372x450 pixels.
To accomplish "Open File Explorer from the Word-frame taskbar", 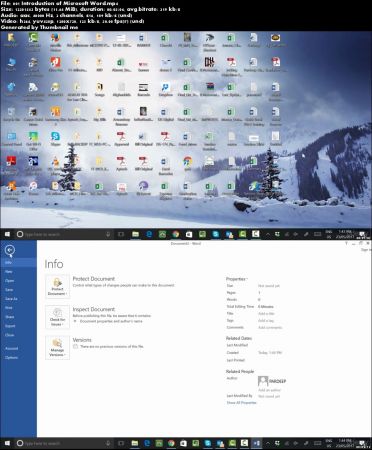I will tap(135, 443).
